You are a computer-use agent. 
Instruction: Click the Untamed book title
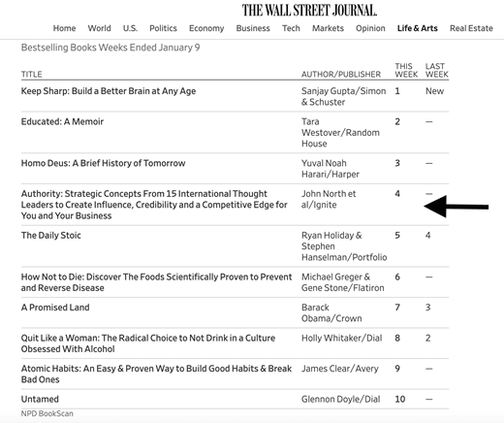pyautogui.click(x=40, y=399)
